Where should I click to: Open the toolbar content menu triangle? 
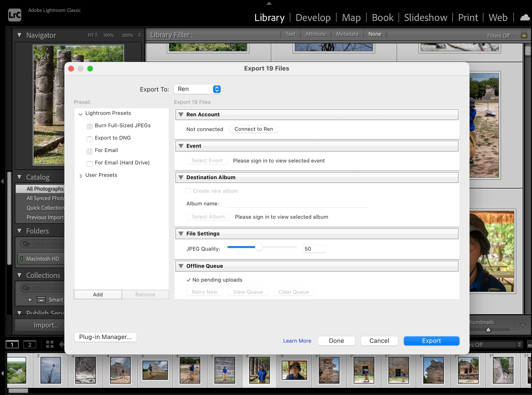click(x=523, y=325)
